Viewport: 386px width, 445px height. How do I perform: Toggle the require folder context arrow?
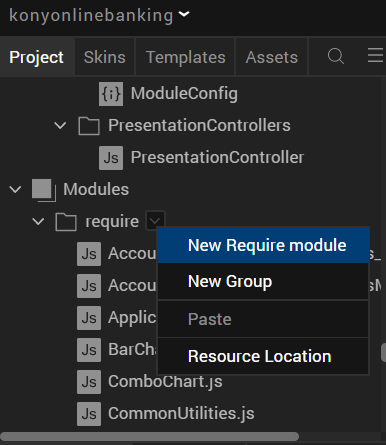(155, 220)
